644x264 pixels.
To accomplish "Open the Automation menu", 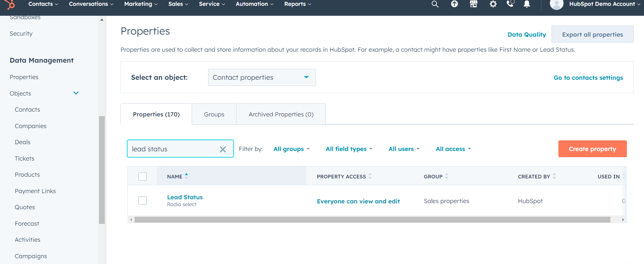I will click(x=254, y=4).
